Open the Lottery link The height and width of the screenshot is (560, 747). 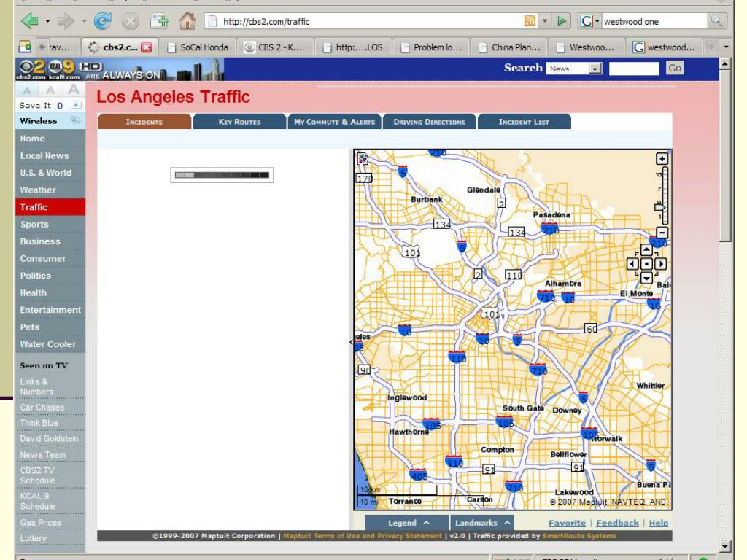(x=33, y=538)
